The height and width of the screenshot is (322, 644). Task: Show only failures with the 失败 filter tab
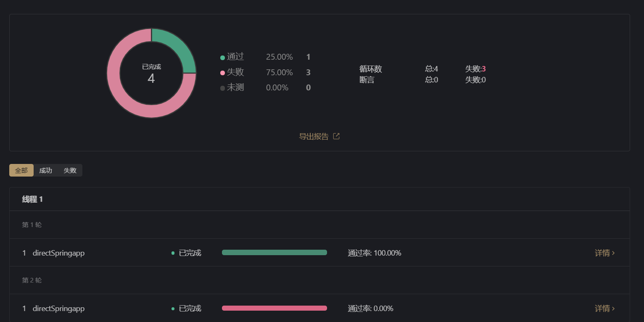coord(70,170)
